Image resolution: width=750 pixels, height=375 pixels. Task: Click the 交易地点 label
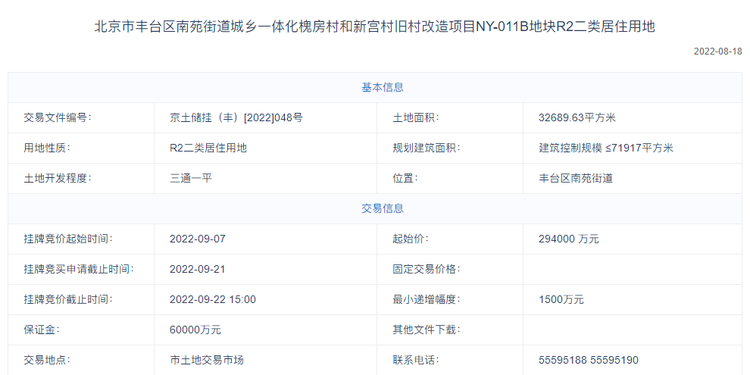coord(47,360)
